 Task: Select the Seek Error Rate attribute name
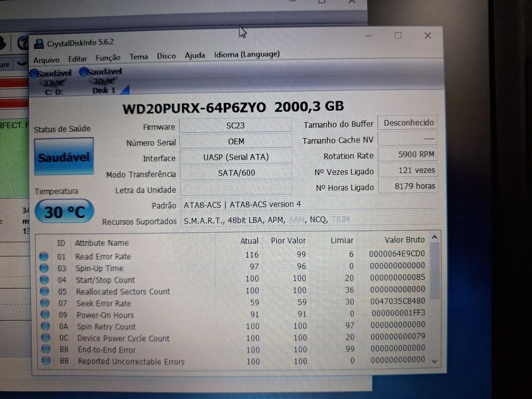[x=103, y=303]
